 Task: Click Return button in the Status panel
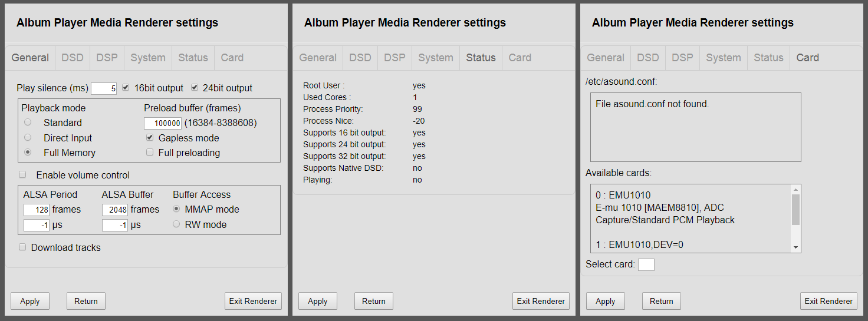pos(374,301)
